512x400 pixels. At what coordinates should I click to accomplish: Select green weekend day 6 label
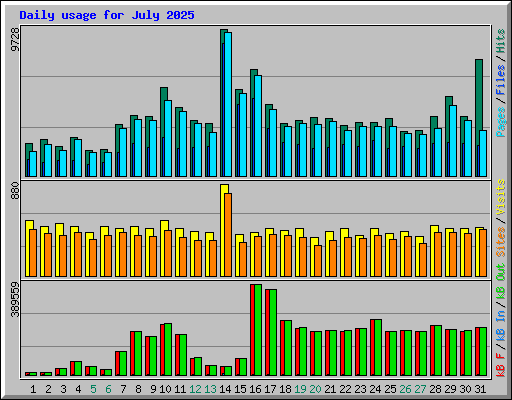[108, 389]
